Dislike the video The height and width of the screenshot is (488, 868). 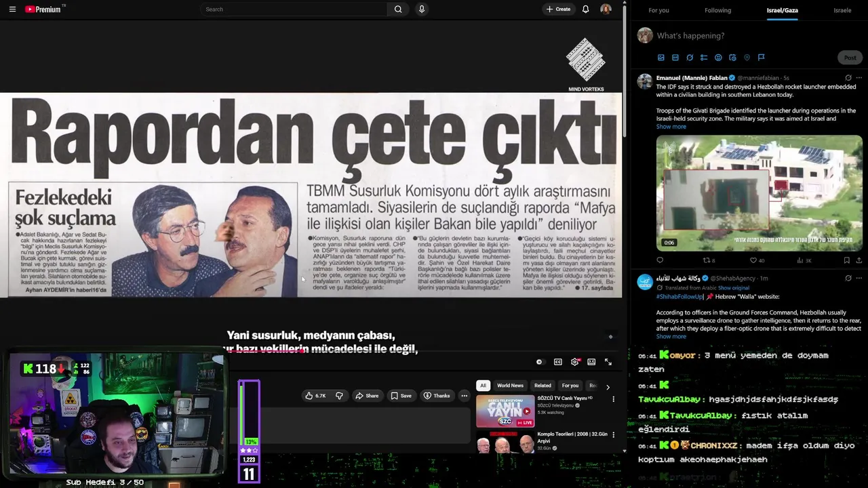tap(339, 396)
